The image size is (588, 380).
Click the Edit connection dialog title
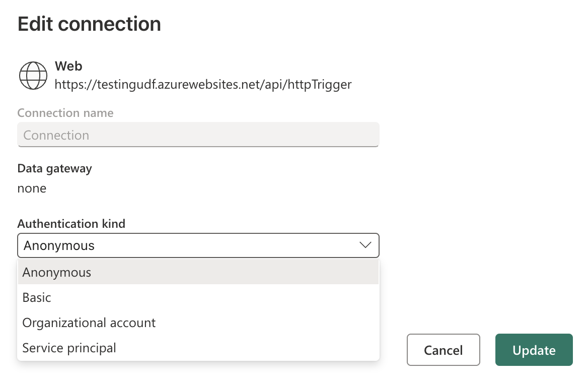pos(89,24)
